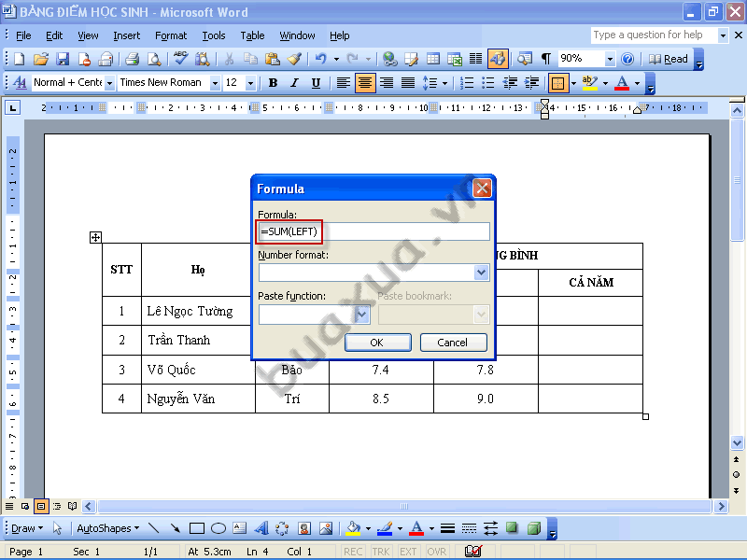Pick fill color on Drawing toolbar
The height and width of the screenshot is (560, 747).
click(x=354, y=528)
